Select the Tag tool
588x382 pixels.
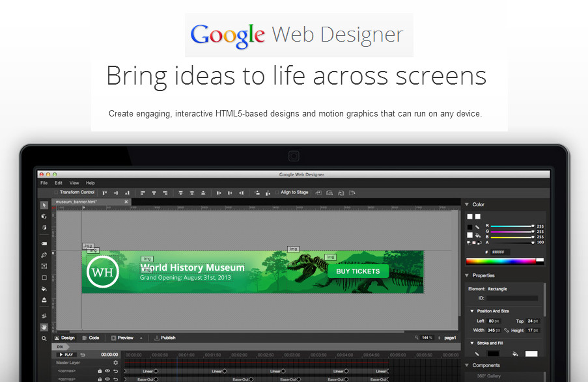pyautogui.click(x=44, y=243)
